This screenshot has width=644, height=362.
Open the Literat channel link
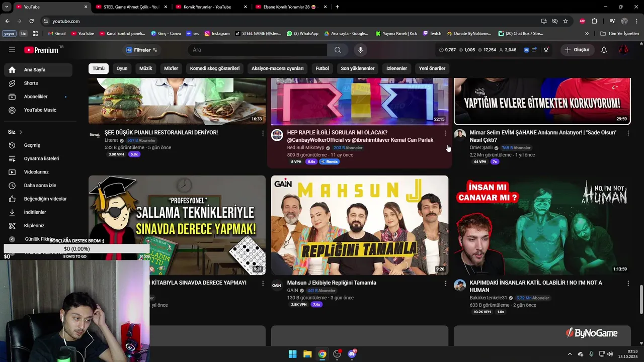coord(111,140)
